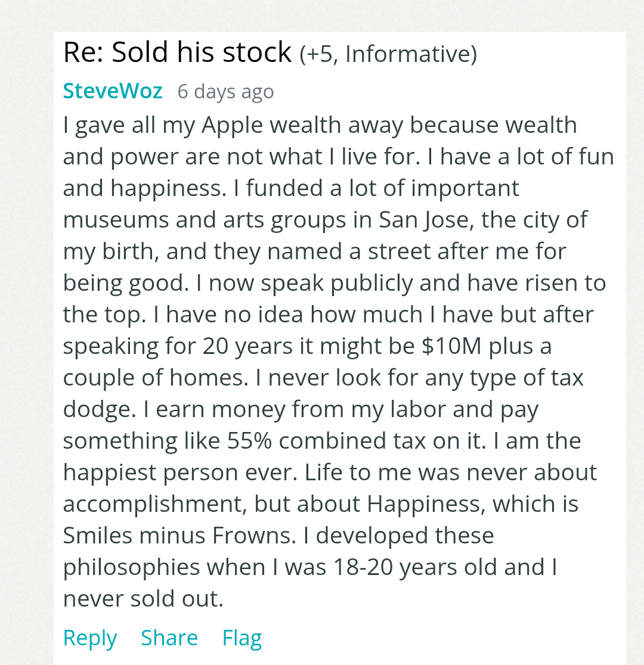
Task: Click the phrase 'Smiles minus Frowns'
Action: pos(178,535)
